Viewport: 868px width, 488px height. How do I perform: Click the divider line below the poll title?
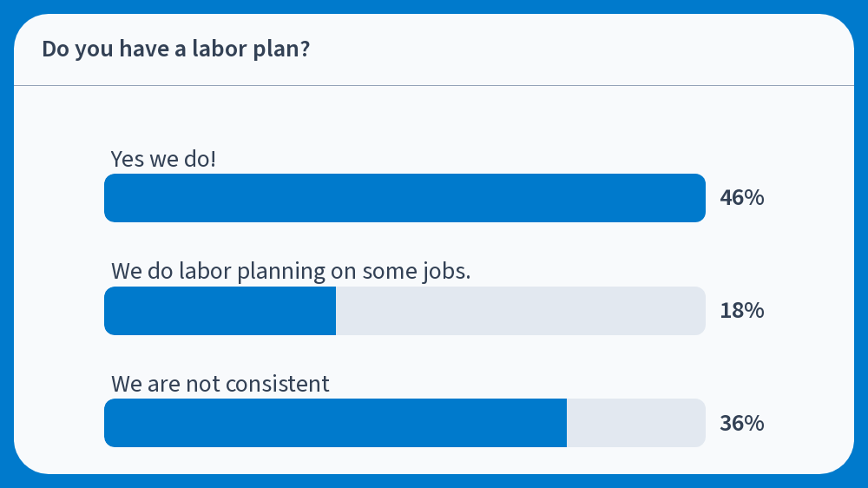434,85
